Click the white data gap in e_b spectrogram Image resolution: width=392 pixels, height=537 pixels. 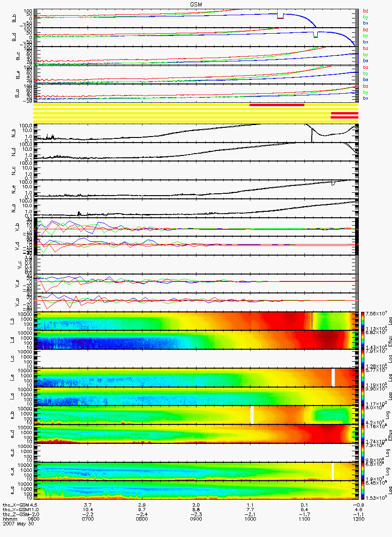click(252, 415)
